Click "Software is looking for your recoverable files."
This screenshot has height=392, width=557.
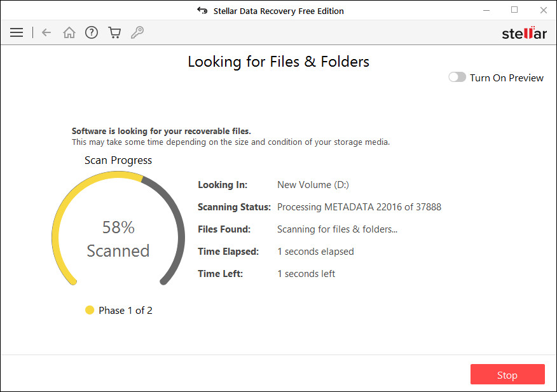162,131
